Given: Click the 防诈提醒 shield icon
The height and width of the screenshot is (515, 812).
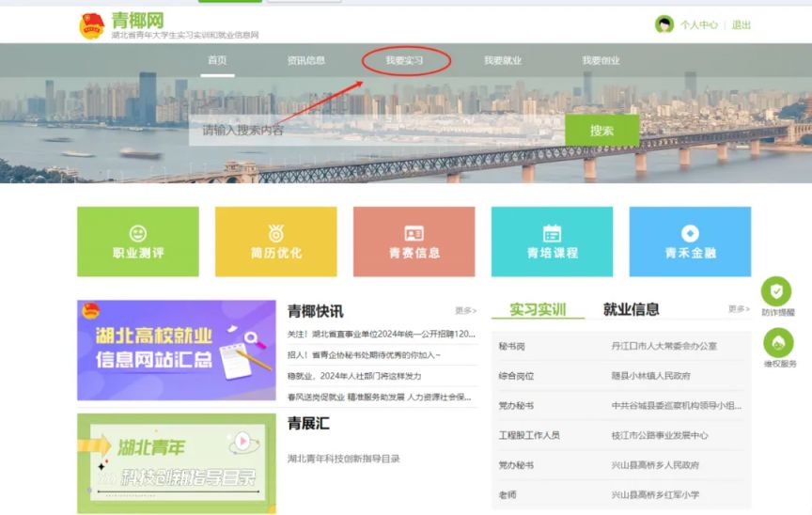Looking at the screenshot, I should coord(776,291).
